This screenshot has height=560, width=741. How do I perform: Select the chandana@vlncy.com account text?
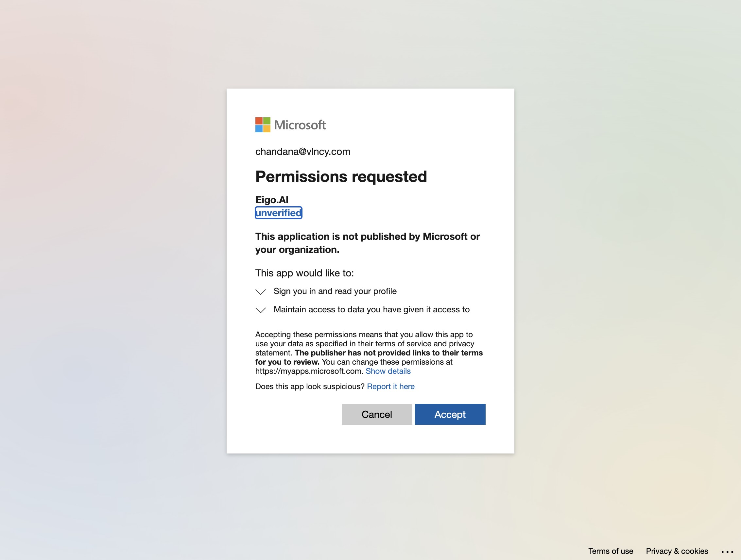pos(303,152)
